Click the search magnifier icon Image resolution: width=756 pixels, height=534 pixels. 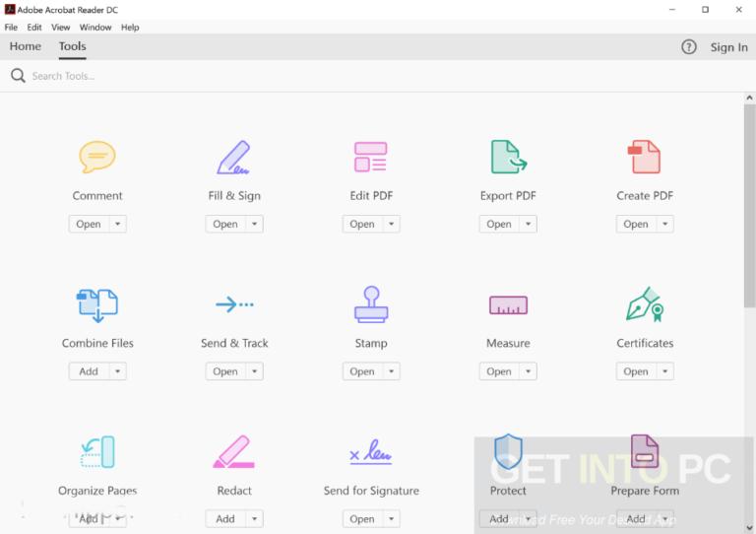[18, 76]
